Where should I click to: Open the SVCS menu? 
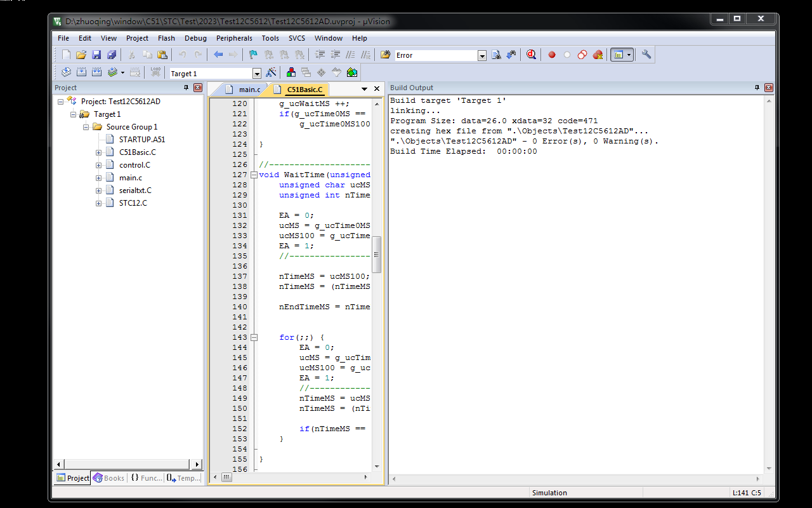[296, 38]
